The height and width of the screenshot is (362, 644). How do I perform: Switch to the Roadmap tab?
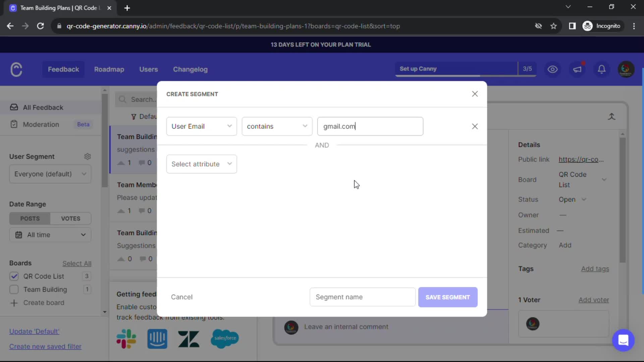pos(109,69)
